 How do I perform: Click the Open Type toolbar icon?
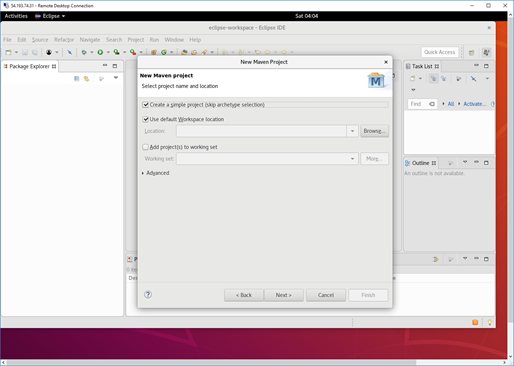pyautogui.click(x=184, y=52)
